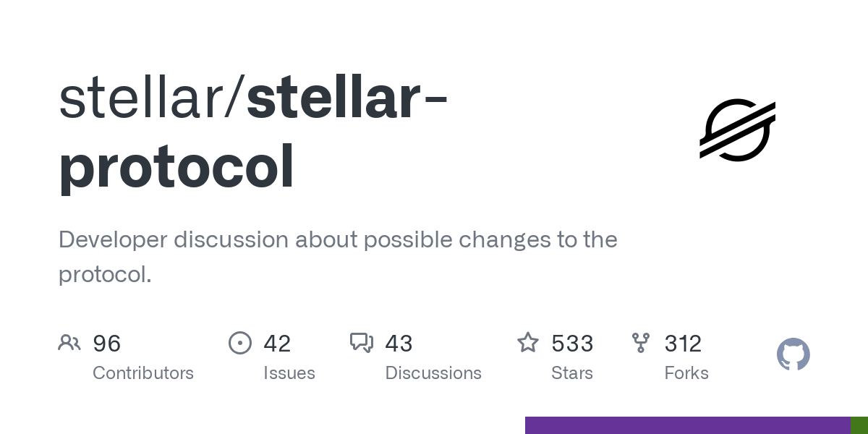Open the bold "protocol" word in the title

pyautogui.click(x=177, y=166)
